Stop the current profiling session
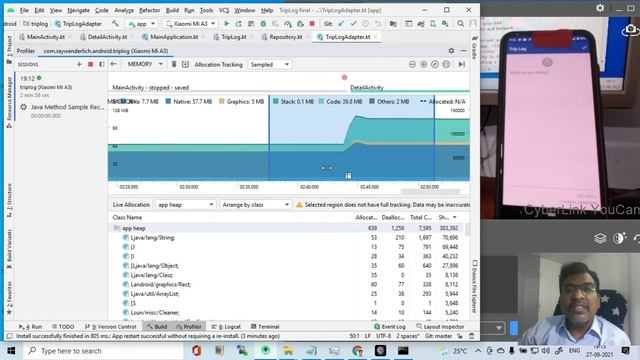The width and height of the screenshot is (640, 360). click(x=91, y=64)
